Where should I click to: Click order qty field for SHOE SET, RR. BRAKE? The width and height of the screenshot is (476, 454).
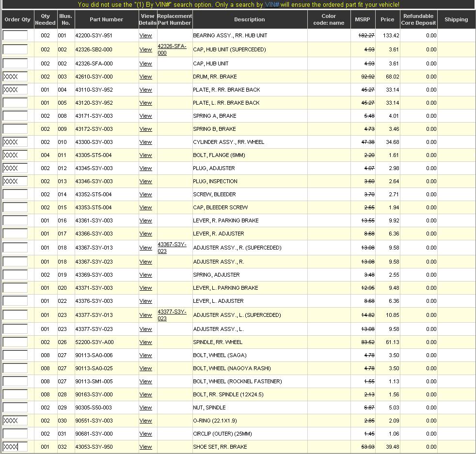[15, 446]
